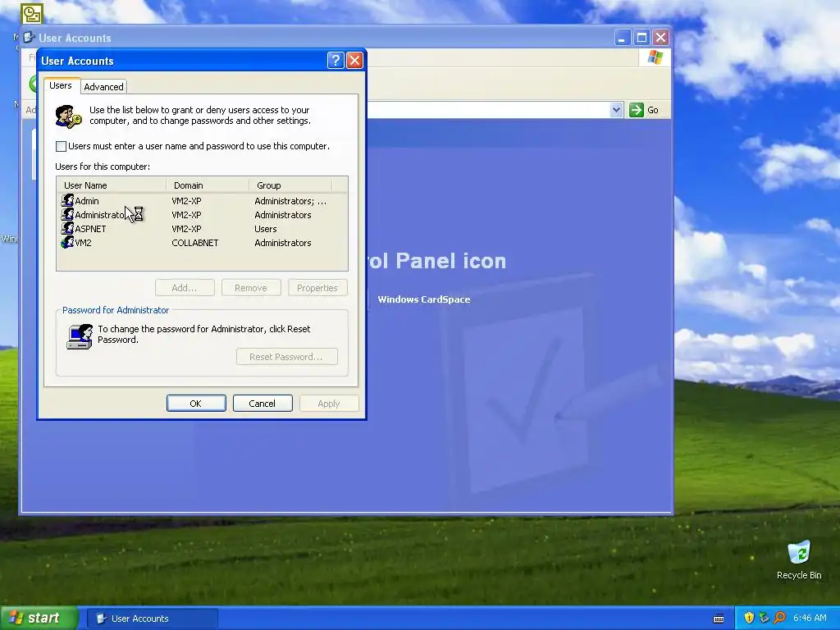Image resolution: width=840 pixels, height=630 pixels.
Task: Open the Recycle Bin on desktop
Action: (x=799, y=560)
